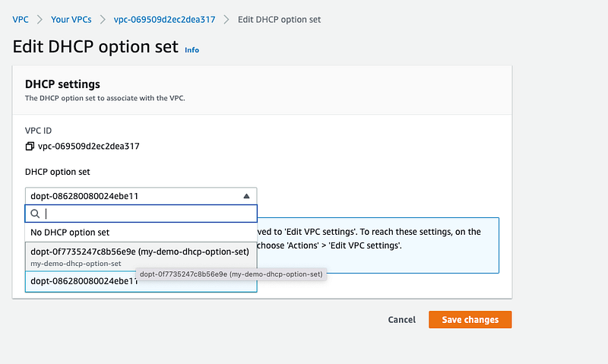
Task: Navigate to the vpc-069509d2ec2dea317 breadcrumb link
Action: pyautogui.click(x=163, y=18)
